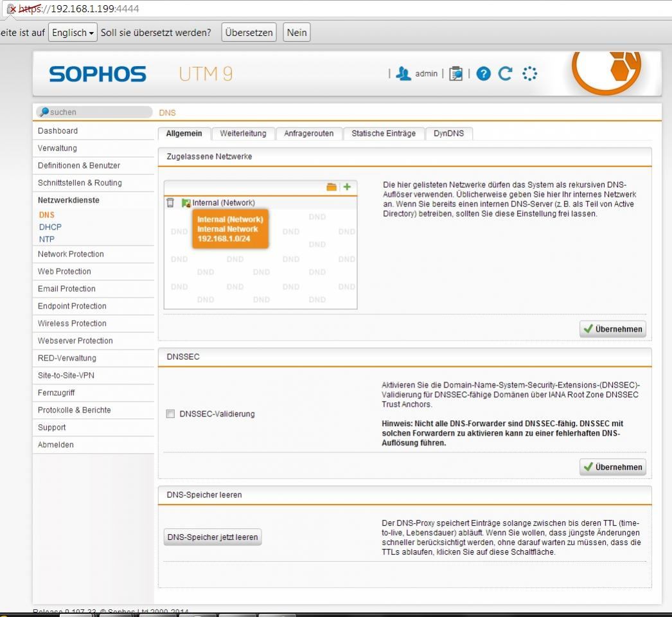Click the DNSSEC-Validierung label

pyautogui.click(x=217, y=414)
